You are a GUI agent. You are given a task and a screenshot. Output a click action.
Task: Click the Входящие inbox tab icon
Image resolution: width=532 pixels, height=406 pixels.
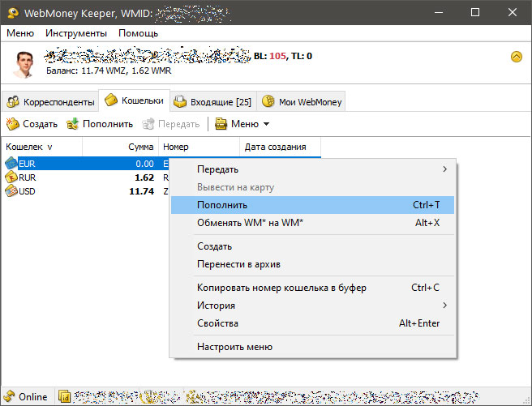click(x=180, y=101)
